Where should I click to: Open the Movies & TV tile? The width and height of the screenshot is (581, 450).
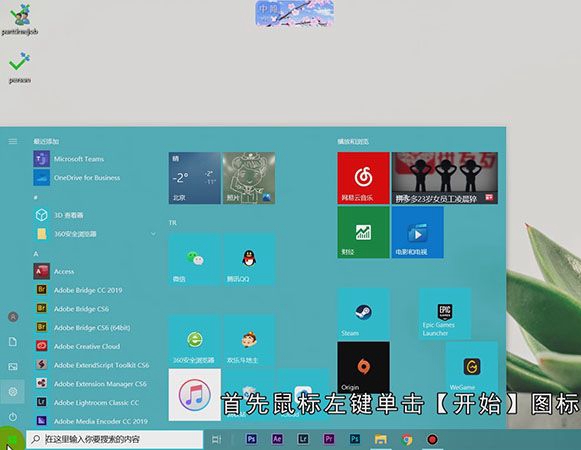418,232
